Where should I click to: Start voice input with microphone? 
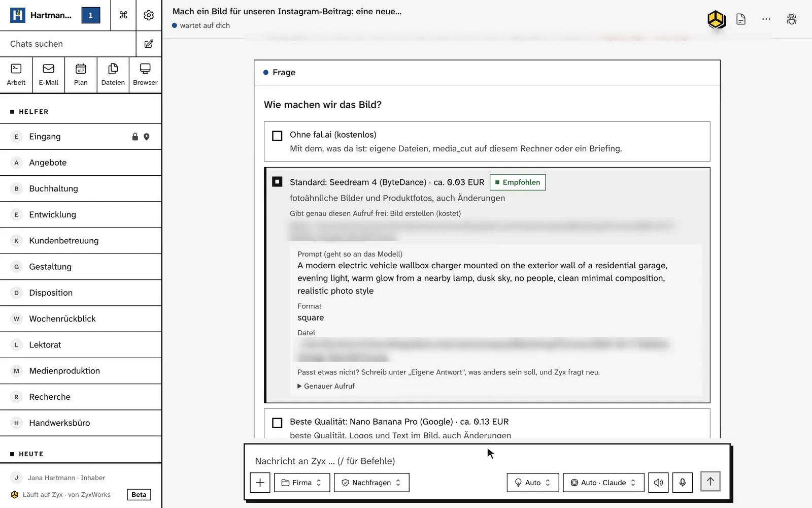pyautogui.click(x=683, y=483)
